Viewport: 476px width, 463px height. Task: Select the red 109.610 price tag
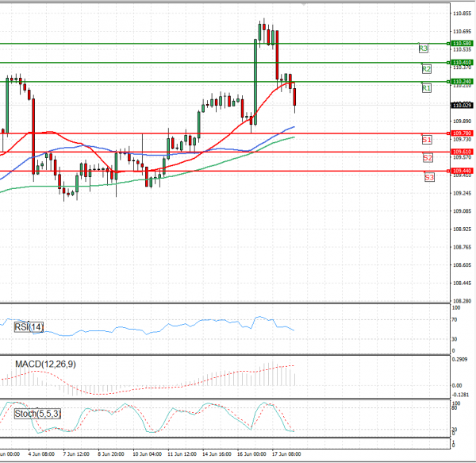click(x=462, y=152)
